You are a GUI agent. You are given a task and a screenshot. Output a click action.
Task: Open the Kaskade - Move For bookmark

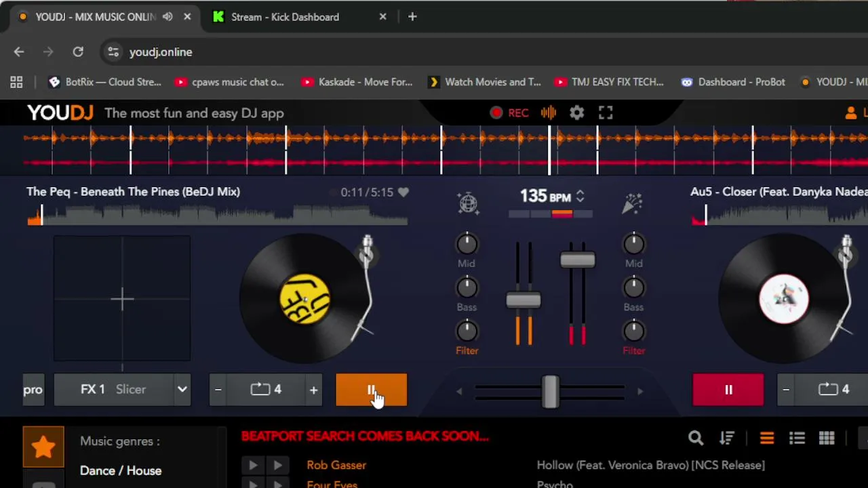(x=357, y=82)
